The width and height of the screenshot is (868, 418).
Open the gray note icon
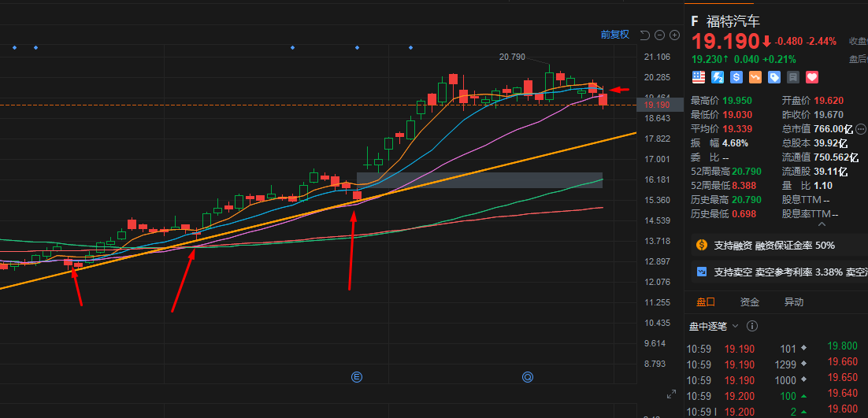click(793, 77)
